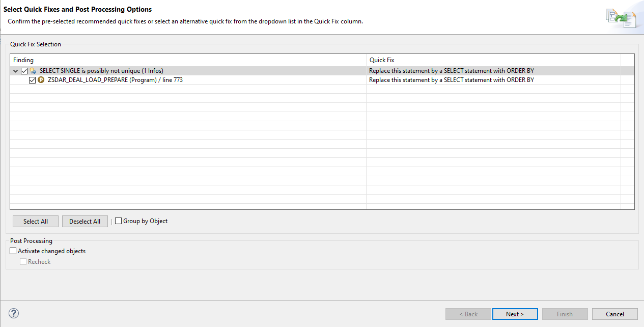
Task: Select the SELECT SINGLE is possibly not unique row
Action: [101, 71]
